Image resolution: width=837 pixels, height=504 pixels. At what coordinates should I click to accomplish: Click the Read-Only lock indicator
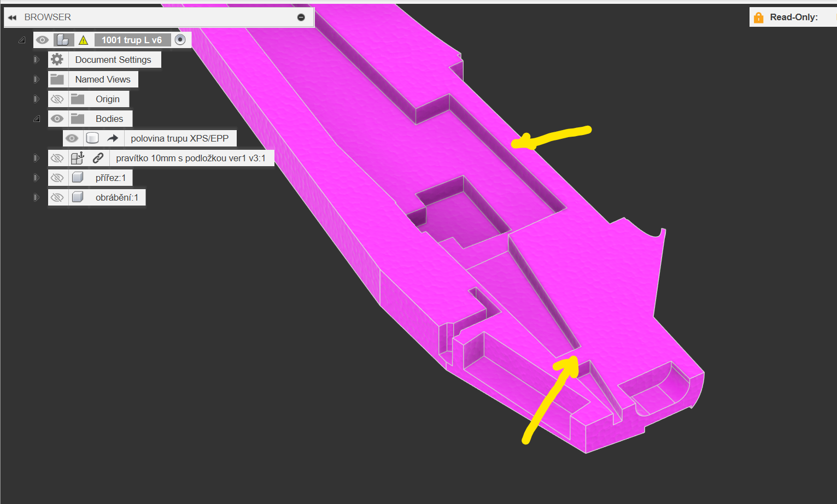pos(758,17)
